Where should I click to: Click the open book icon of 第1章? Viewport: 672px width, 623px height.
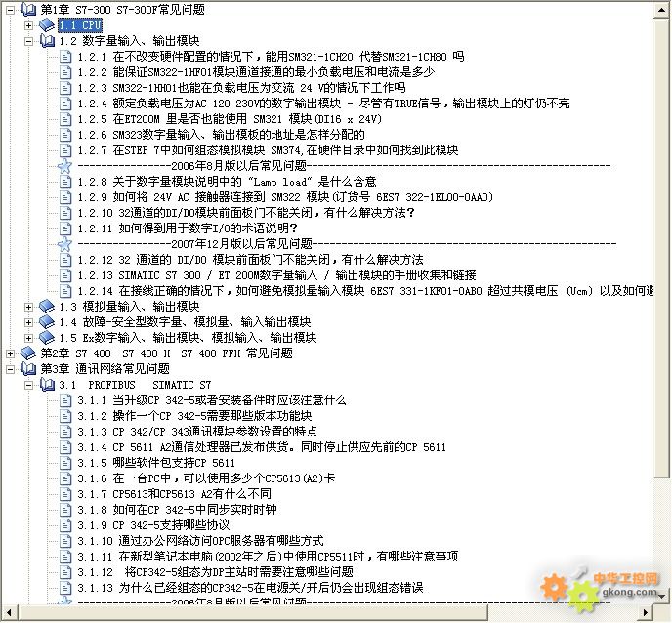click(x=28, y=9)
